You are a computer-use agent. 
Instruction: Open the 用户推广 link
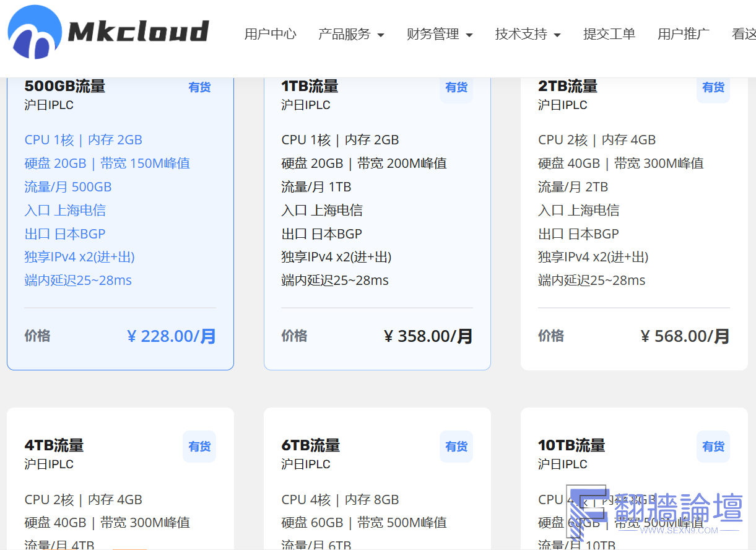point(683,34)
